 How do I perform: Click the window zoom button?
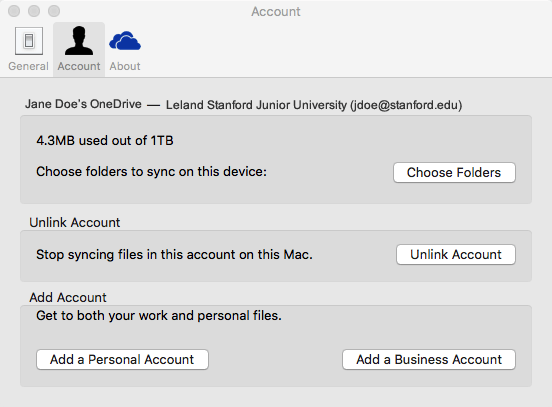[x=54, y=11]
